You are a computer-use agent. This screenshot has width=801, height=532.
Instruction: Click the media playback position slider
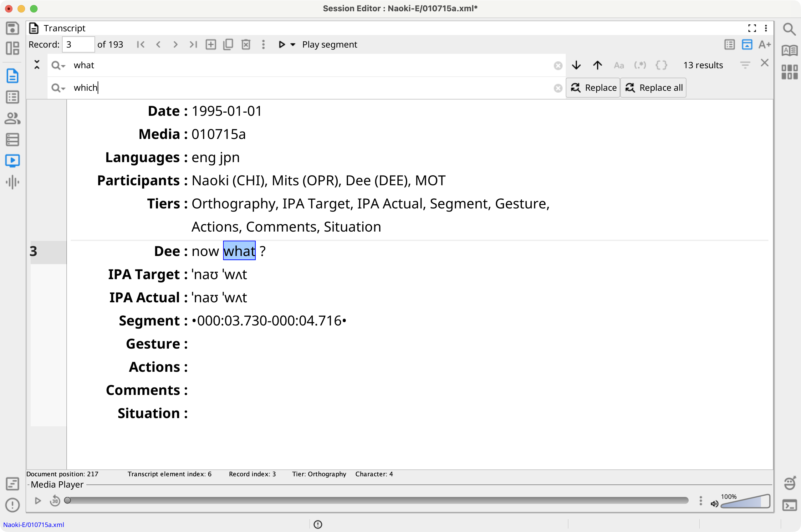pos(376,500)
